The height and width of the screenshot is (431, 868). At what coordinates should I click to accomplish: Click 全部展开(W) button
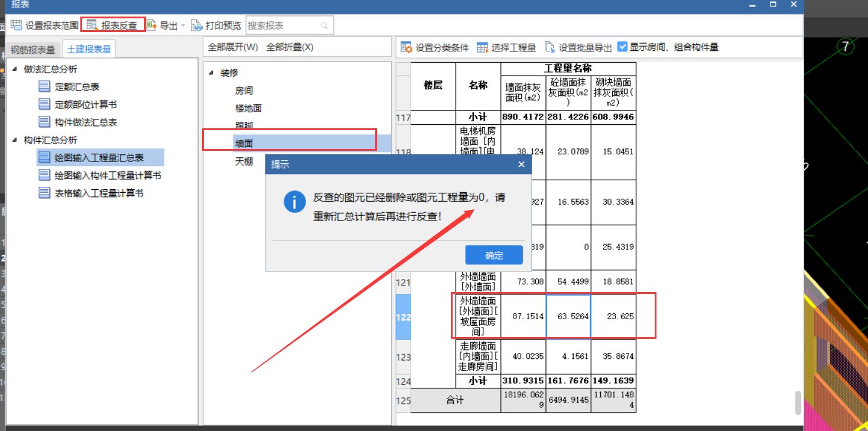[x=233, y=47]
